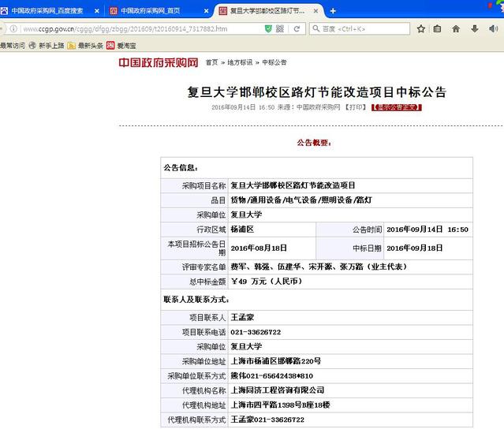Click the site information icon in address bar

point(13,29)
